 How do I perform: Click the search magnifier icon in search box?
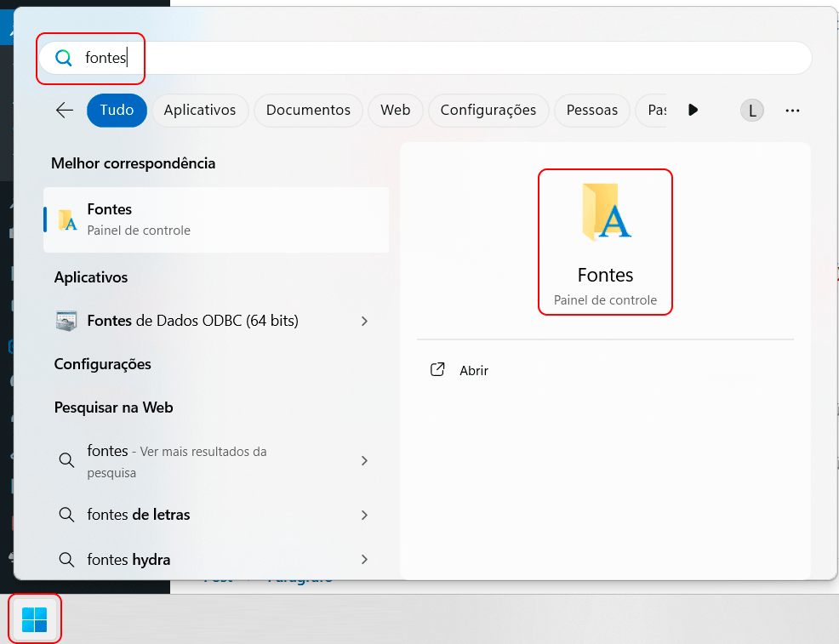[63, 58]
